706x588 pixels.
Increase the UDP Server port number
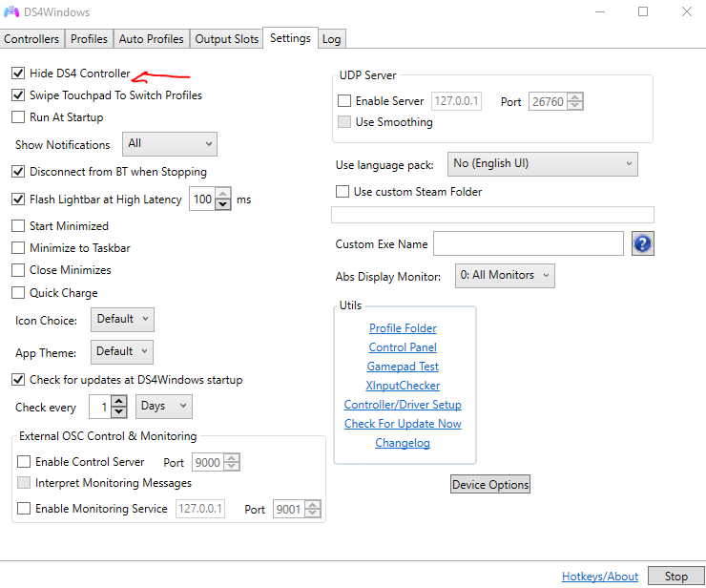574,96
